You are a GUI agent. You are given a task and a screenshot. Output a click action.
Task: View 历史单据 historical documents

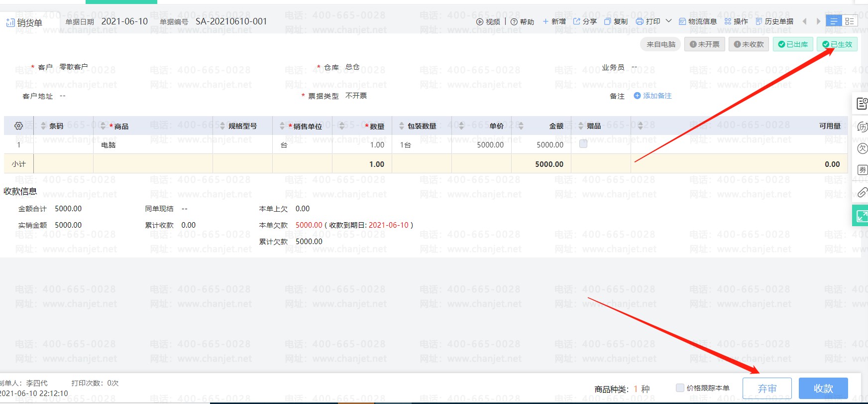[x=774, y=21]
